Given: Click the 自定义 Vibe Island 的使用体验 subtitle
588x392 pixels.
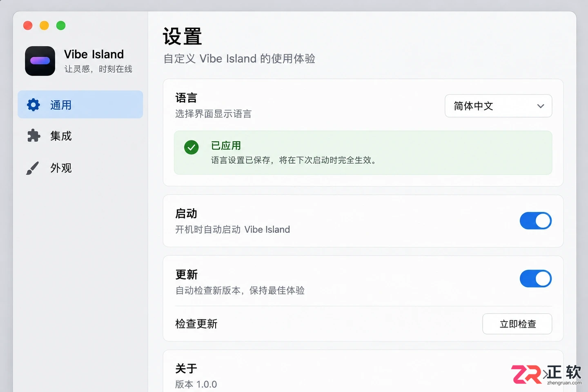Looking at the screenshot, I should [239, 59].
